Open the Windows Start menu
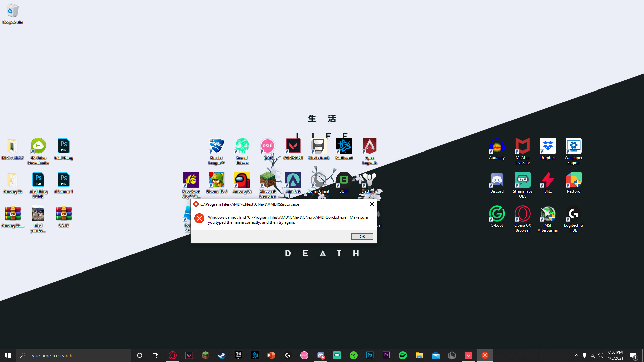644x362 pixels. [x=8, y=355]
